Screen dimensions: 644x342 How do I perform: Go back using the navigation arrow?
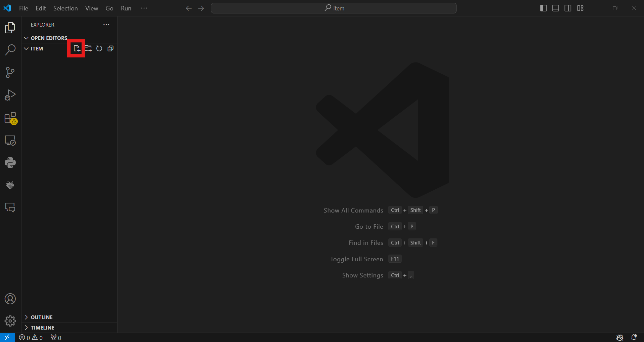189,8
